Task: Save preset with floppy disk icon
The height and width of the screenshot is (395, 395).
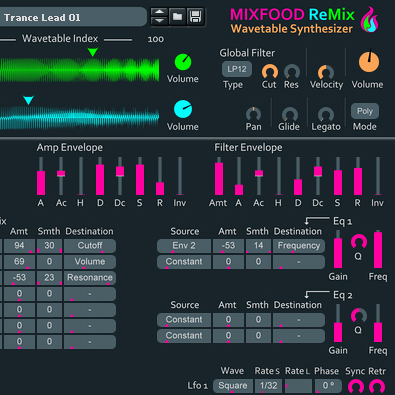Action: 195,16
